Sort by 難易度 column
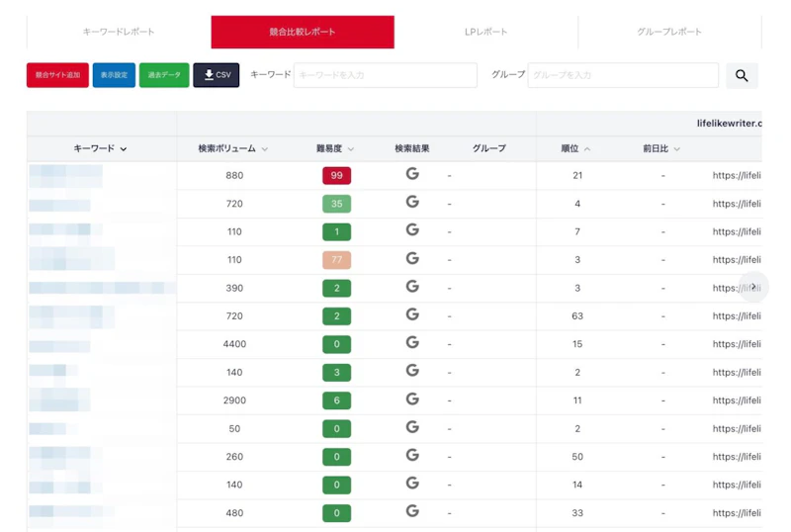Viewport: 791px width, 532px height. click(x=335, y=148)
